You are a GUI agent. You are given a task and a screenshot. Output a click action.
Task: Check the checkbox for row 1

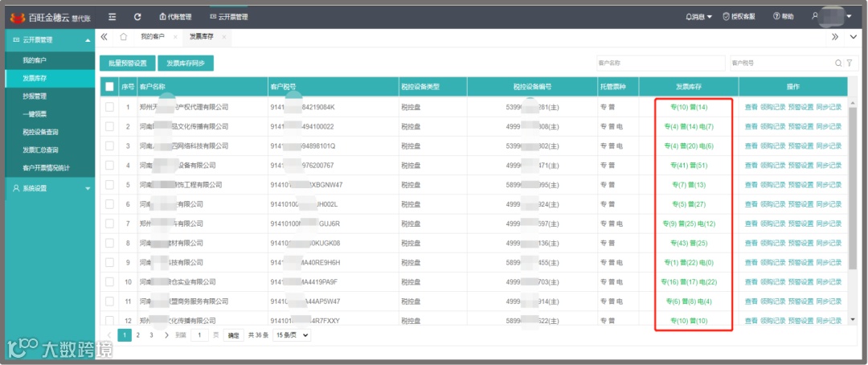[109, 107]
